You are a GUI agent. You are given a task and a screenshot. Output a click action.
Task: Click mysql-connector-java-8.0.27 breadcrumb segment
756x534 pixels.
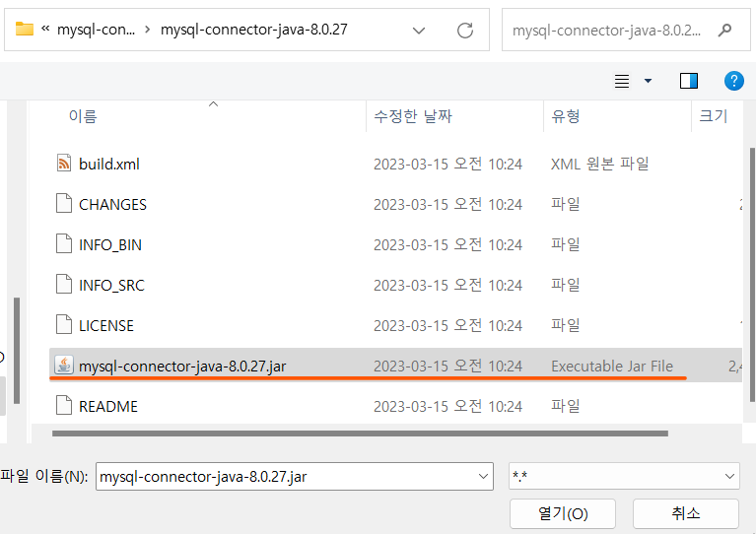[254, 30]
